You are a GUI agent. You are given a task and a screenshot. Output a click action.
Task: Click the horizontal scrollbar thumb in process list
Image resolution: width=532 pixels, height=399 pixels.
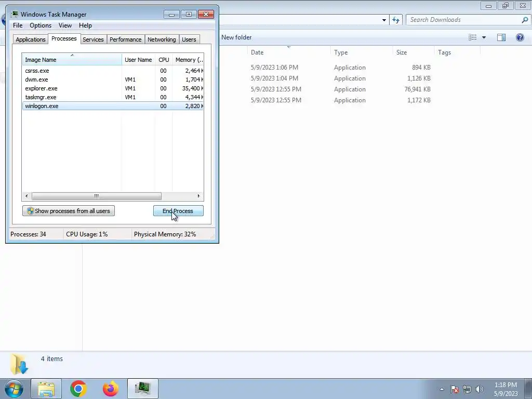pos(96,196)
